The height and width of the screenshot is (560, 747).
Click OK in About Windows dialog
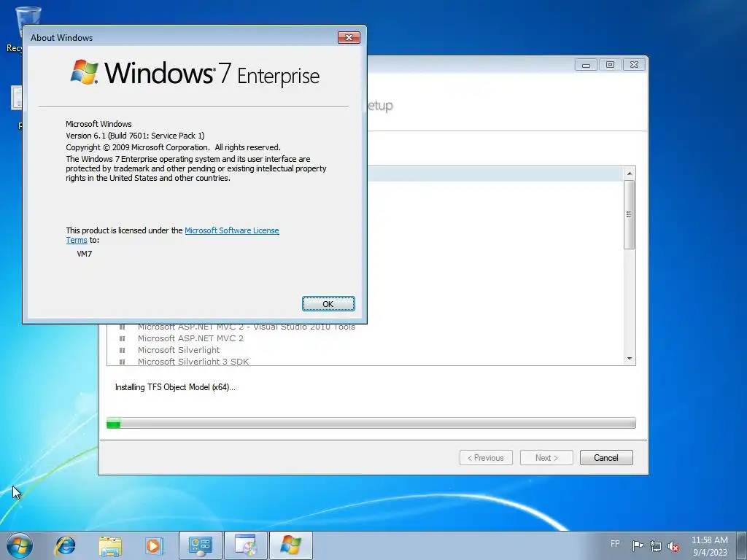coord(328,304)
